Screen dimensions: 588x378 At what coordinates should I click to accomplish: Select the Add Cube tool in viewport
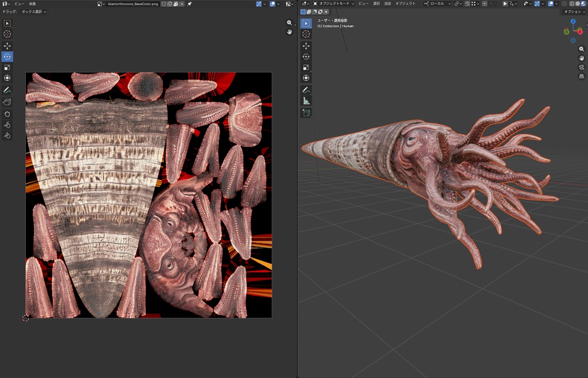pyautogui.click(x=306, y=113)
